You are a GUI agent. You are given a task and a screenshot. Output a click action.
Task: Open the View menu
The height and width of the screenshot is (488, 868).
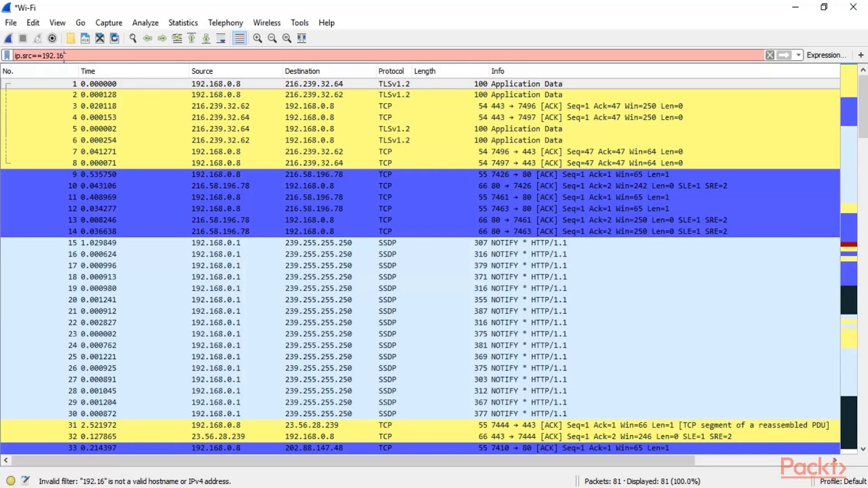58,22
